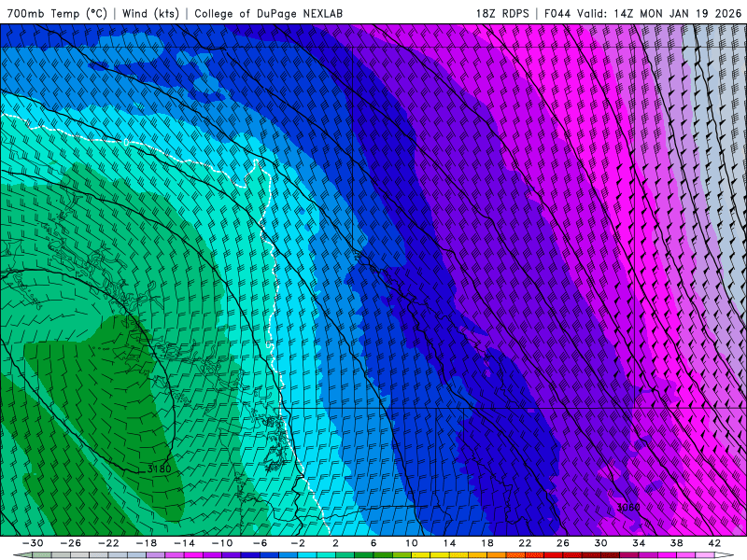Click the "14" color scale label
Image resolution: width=747 pixels, height=560 pixels.
(x=449, y=543)
